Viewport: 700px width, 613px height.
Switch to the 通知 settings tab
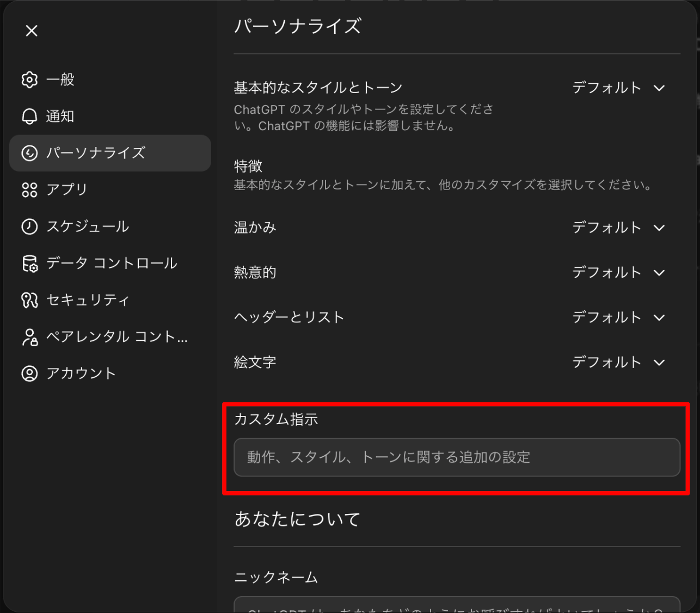[60, 117]
